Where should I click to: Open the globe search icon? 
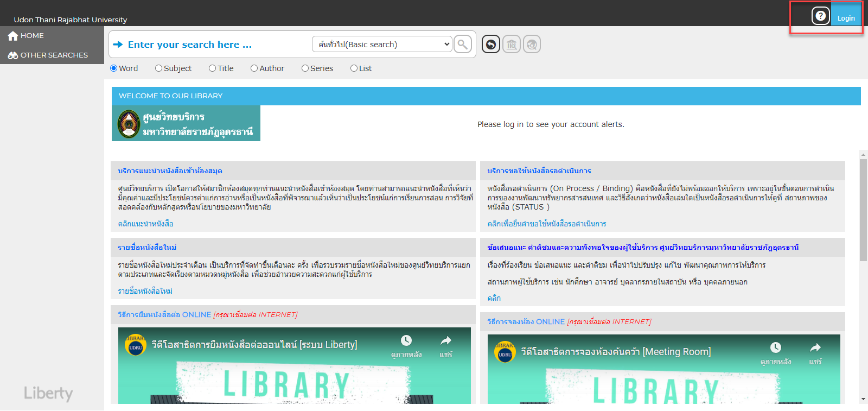[532, 44]
